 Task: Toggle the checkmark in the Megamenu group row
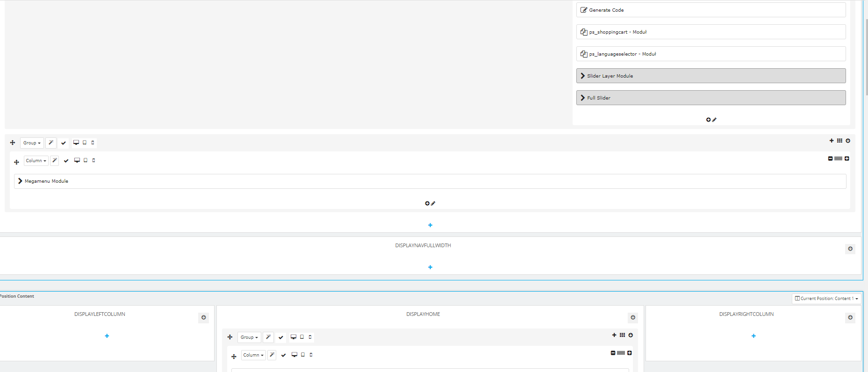click(x=64, y=143)
